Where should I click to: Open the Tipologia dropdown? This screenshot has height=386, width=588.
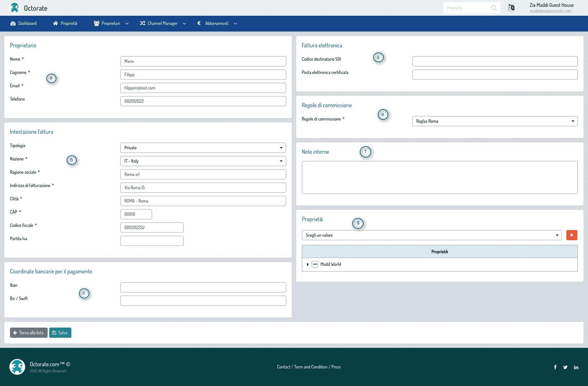[203, 148]
